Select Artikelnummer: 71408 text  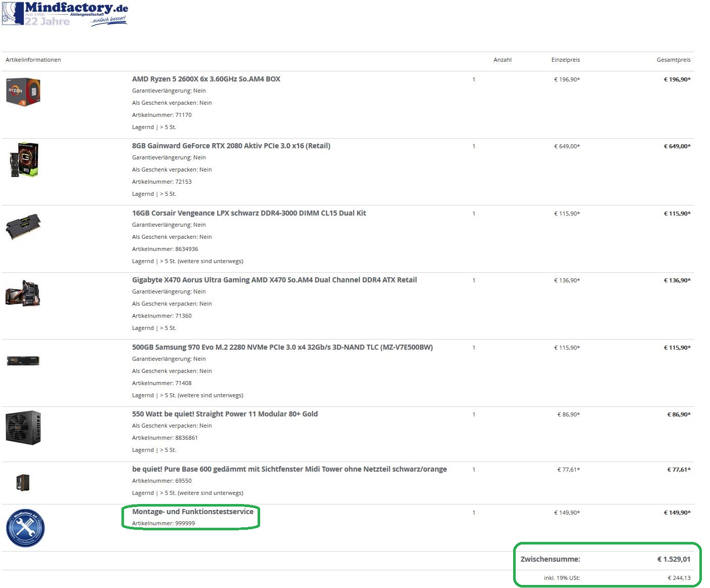pyautogui.click(x=162, y=383)
